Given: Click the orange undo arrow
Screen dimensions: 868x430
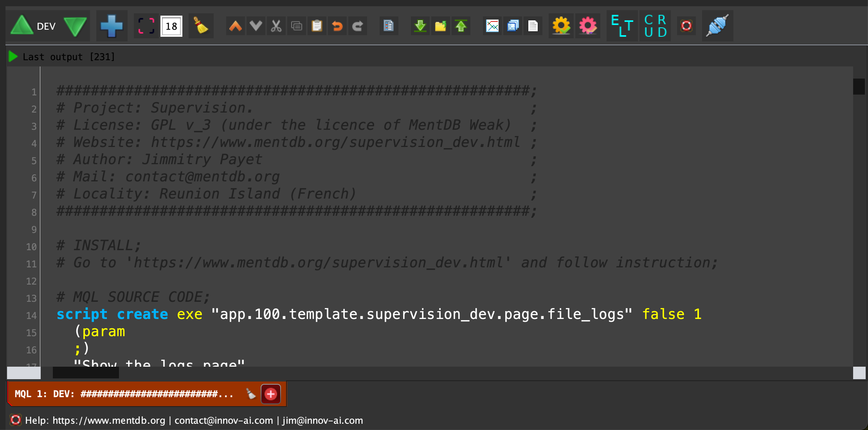Looking at the screenshot, I should point(337,26).
